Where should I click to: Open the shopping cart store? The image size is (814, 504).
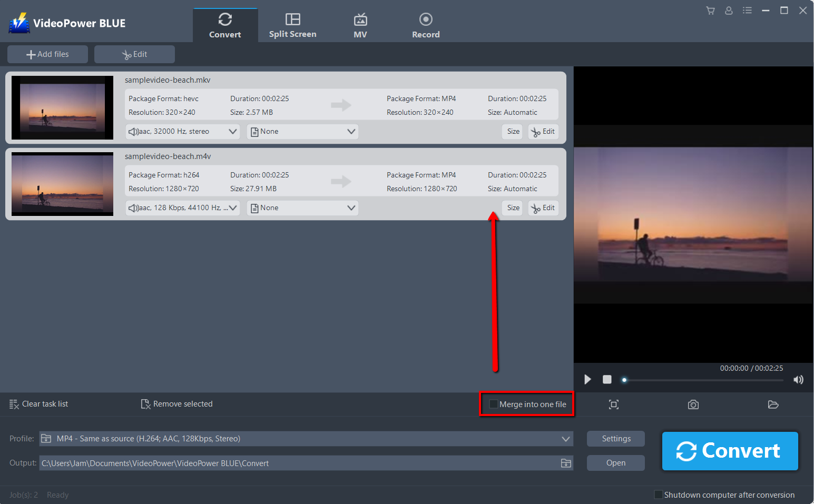710,10
